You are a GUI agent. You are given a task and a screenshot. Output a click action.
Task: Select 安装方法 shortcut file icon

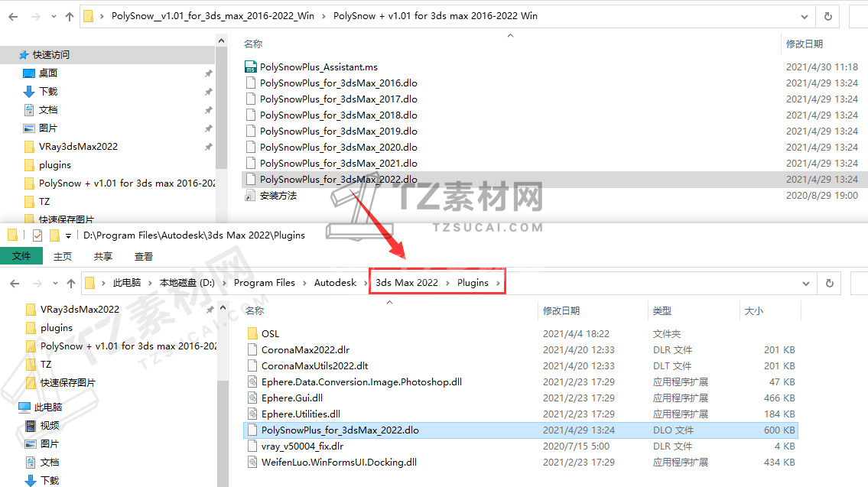click(x=251, y=196)
